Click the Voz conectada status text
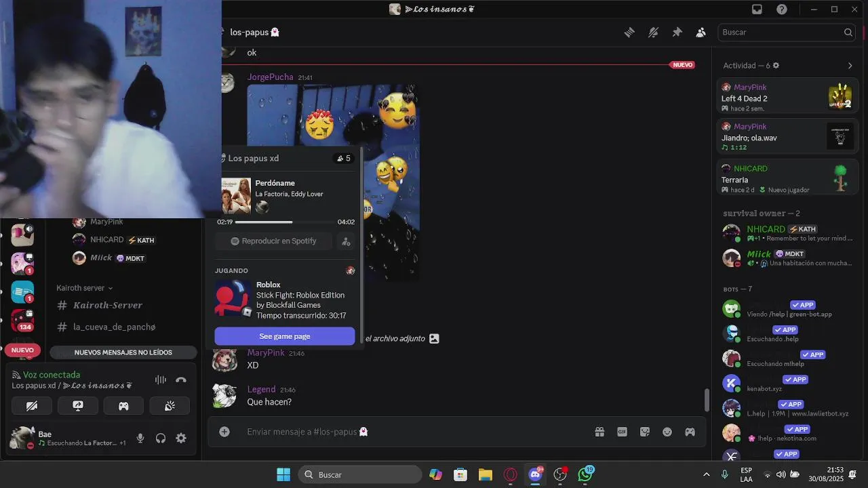 click(x=52, y=375)
